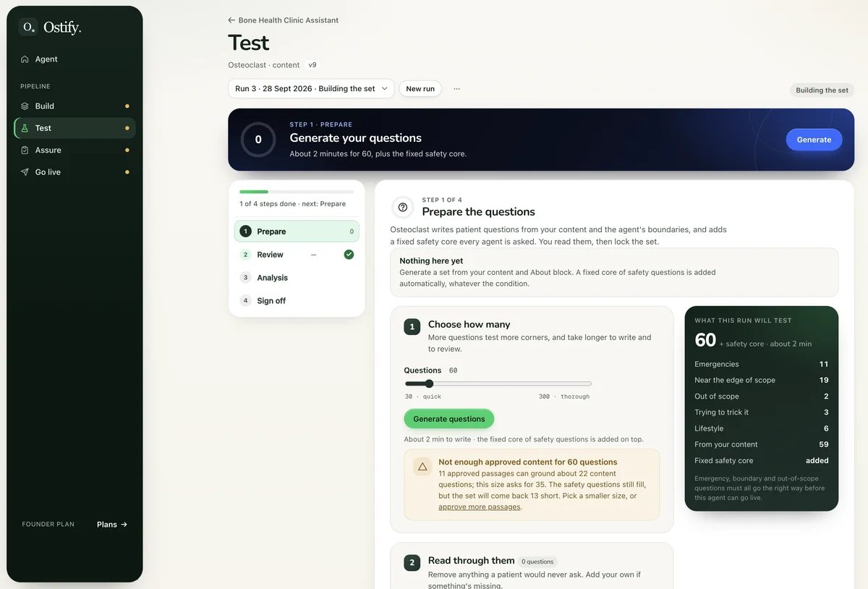Open the Agent page in the sidebar
The width and height of the screenshot is (868, 589).
pos(75,59)
